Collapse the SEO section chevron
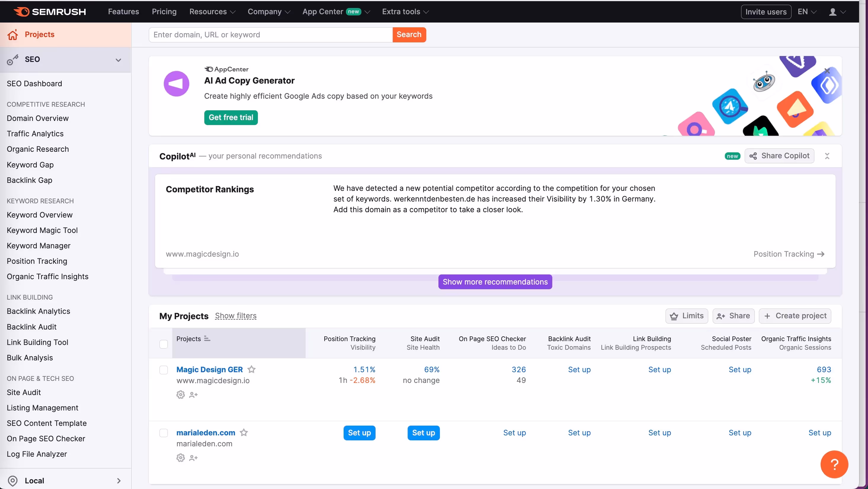The height and width of the screenshot is (489, 868). tap(118, 60)
